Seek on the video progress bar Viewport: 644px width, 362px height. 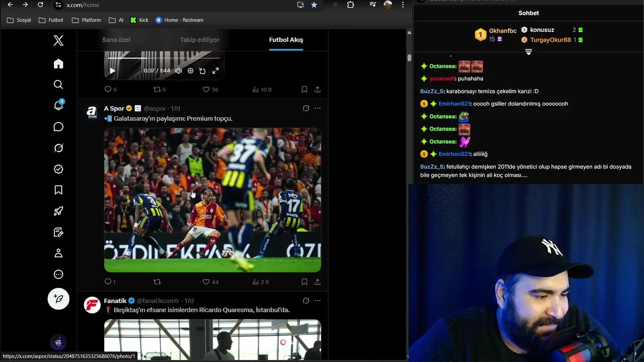coord(164,58)
